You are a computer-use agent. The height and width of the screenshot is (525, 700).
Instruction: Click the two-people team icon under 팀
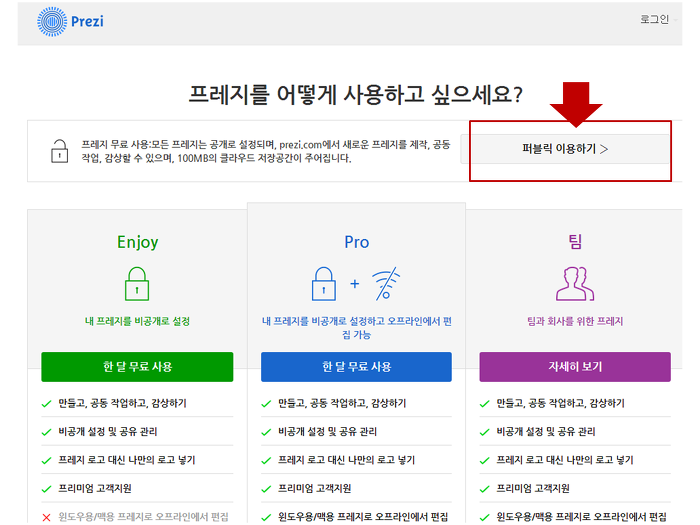coord(575,283)
